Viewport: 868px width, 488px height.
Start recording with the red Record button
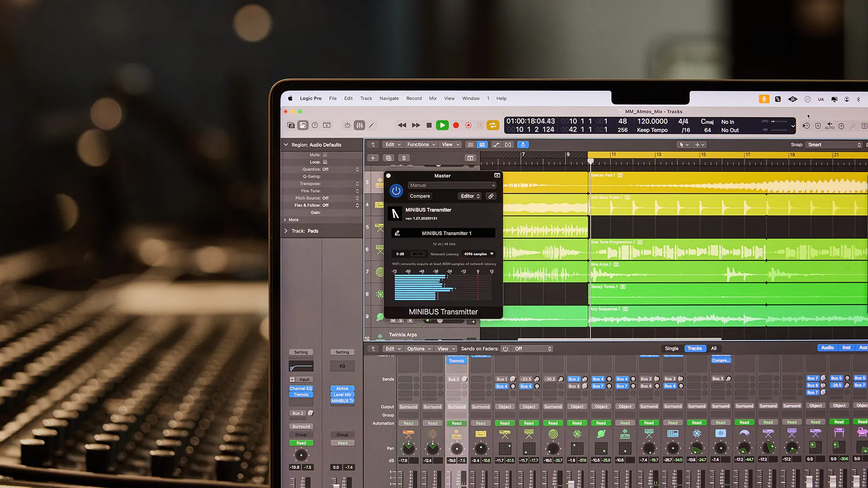pyautogui.click(x=456, y=125)
